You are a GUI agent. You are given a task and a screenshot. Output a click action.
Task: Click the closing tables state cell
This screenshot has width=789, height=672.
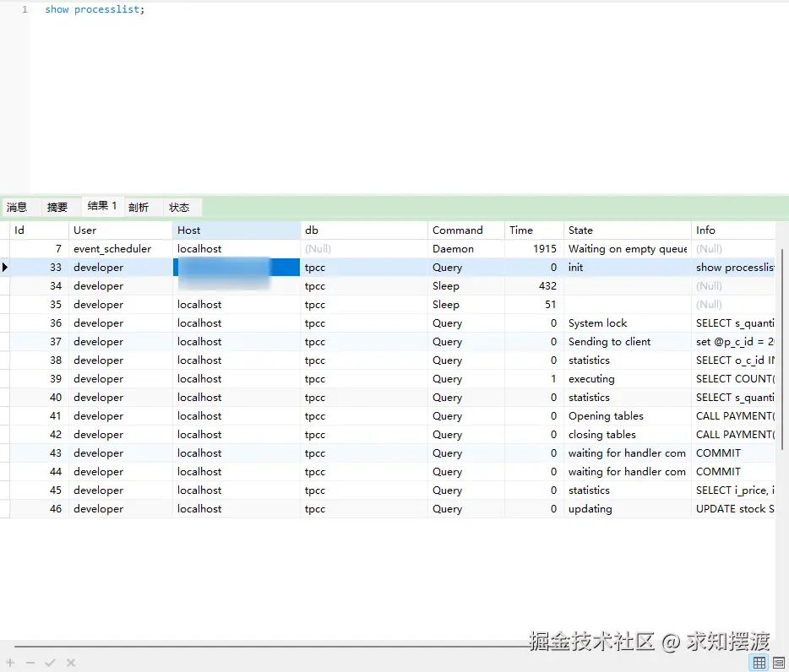tap(628, 435)
